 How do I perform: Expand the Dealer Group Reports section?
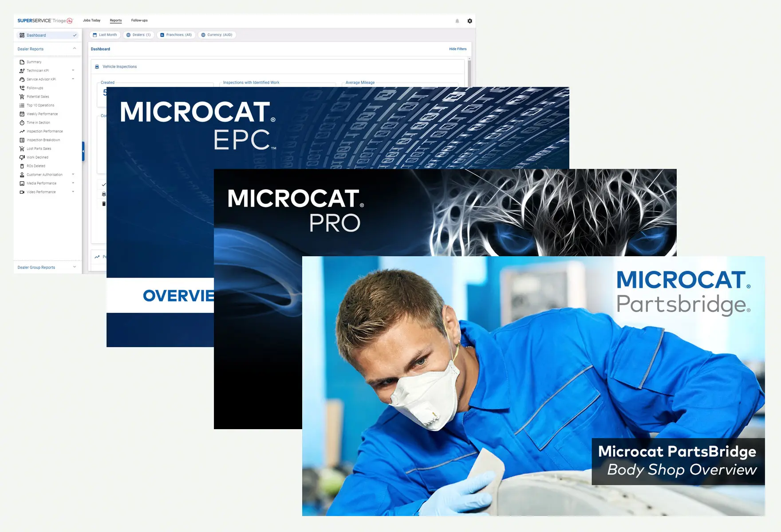(74, 267)
